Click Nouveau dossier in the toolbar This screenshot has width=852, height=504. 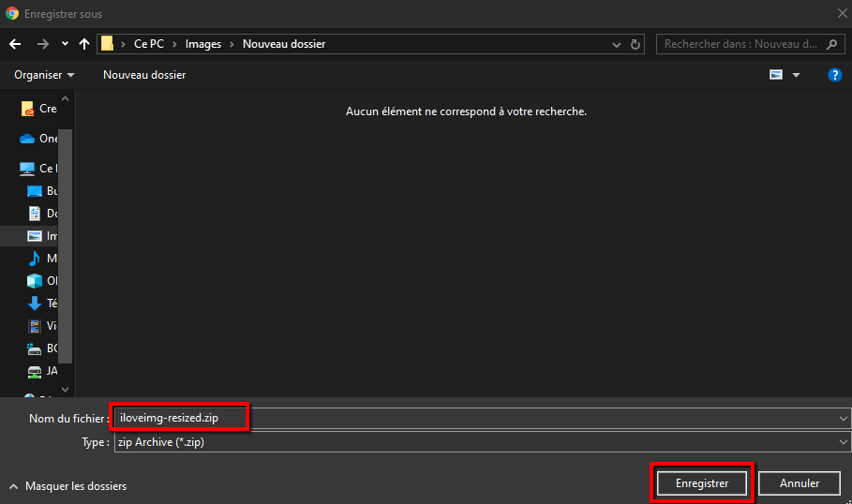click(x=144, y=75)
